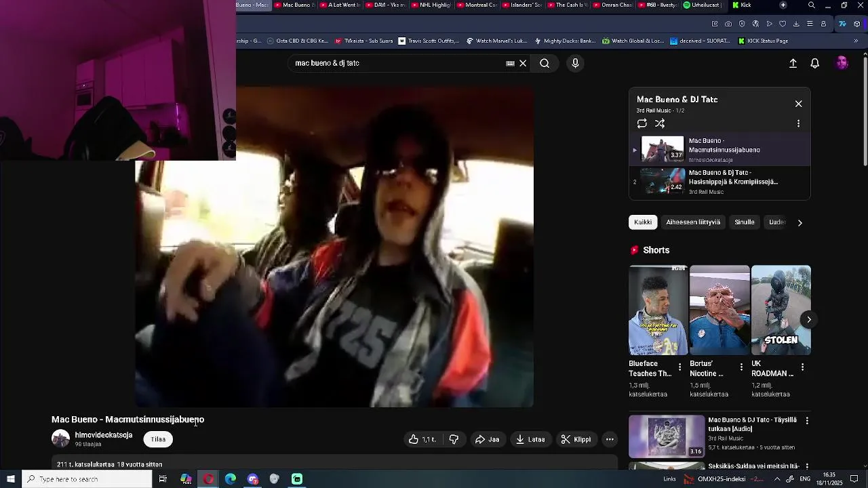This screenshot has height=488, width=868.
Task: Click the Lataa download button
Action: coord(530,439)
